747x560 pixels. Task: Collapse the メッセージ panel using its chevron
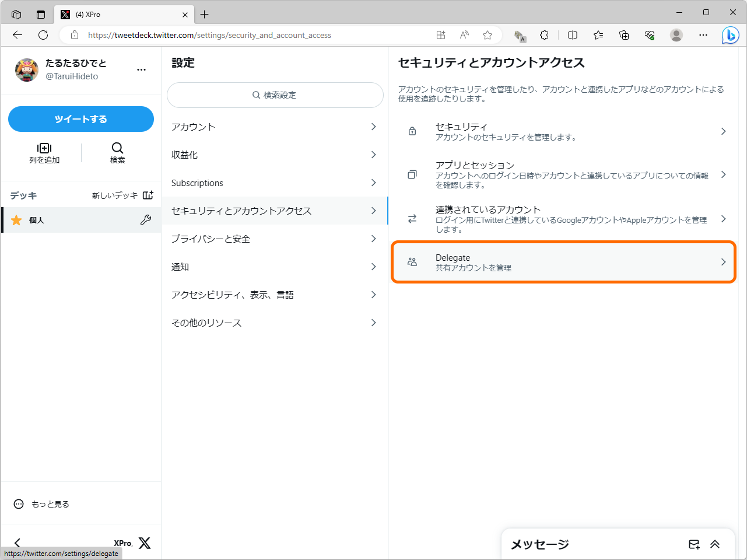pos(715,544)
